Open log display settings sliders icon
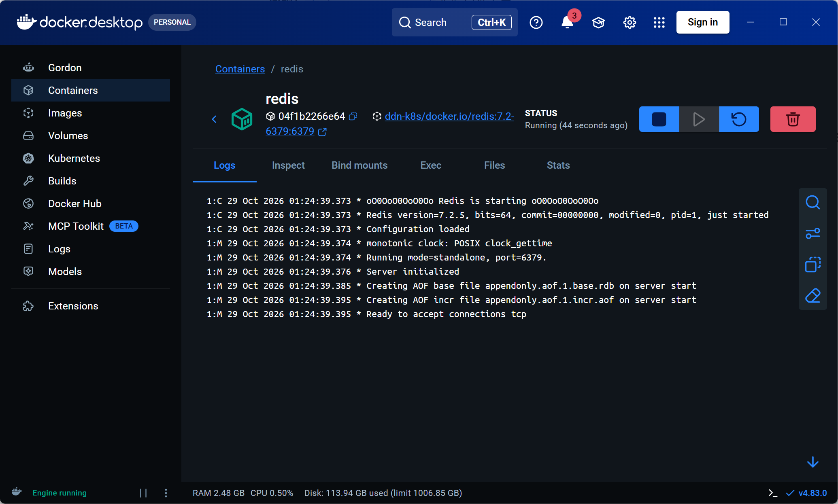 pos(812,233)
